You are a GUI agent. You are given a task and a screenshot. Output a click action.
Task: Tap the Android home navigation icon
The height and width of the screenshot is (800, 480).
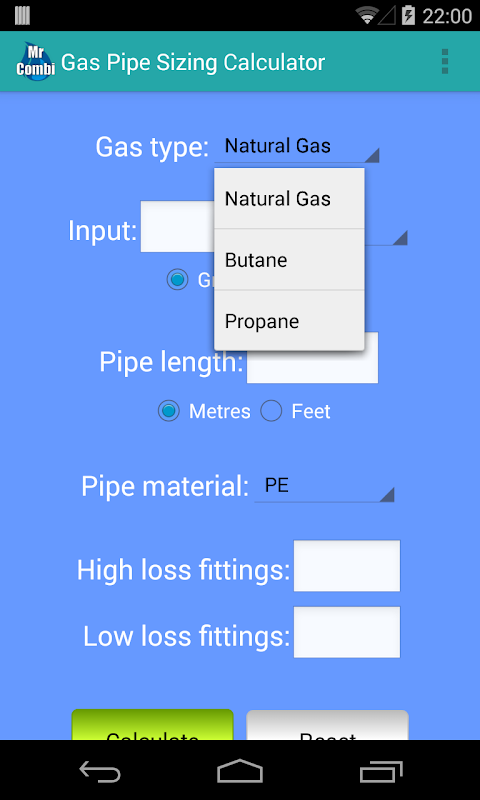click(240, 771)
